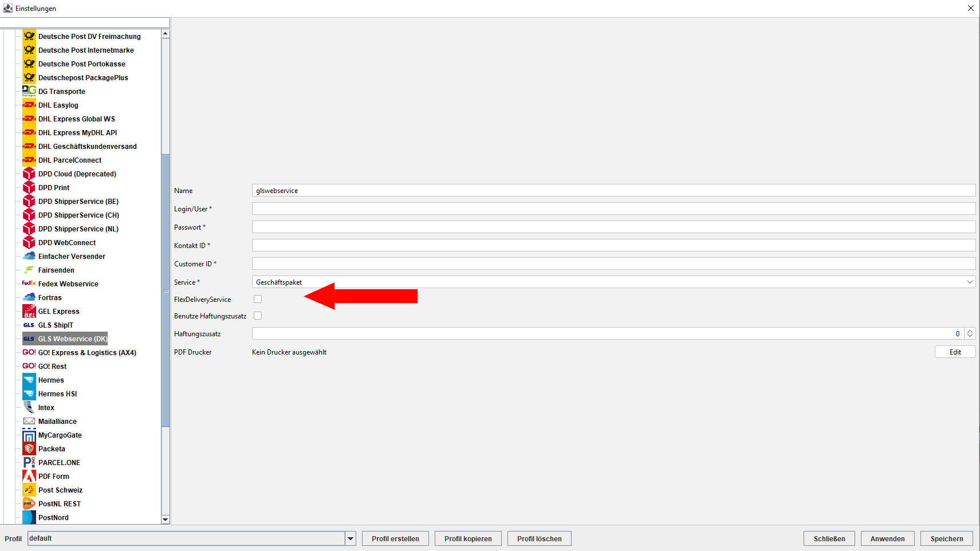The width and height of the screenshot is (980, 551).
Task: Click the Anwenden button
Action: [888, 538]
